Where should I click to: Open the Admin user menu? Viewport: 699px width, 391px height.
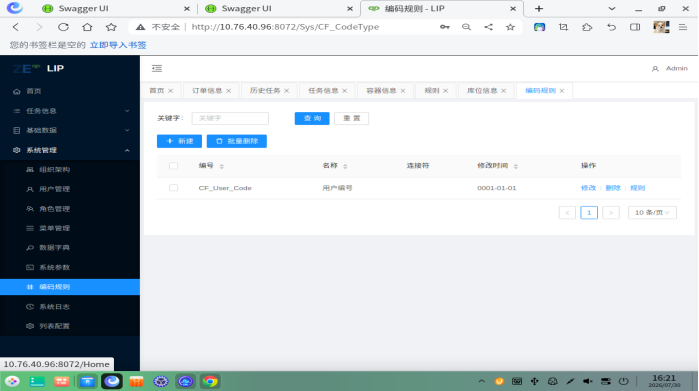point(670,68)
